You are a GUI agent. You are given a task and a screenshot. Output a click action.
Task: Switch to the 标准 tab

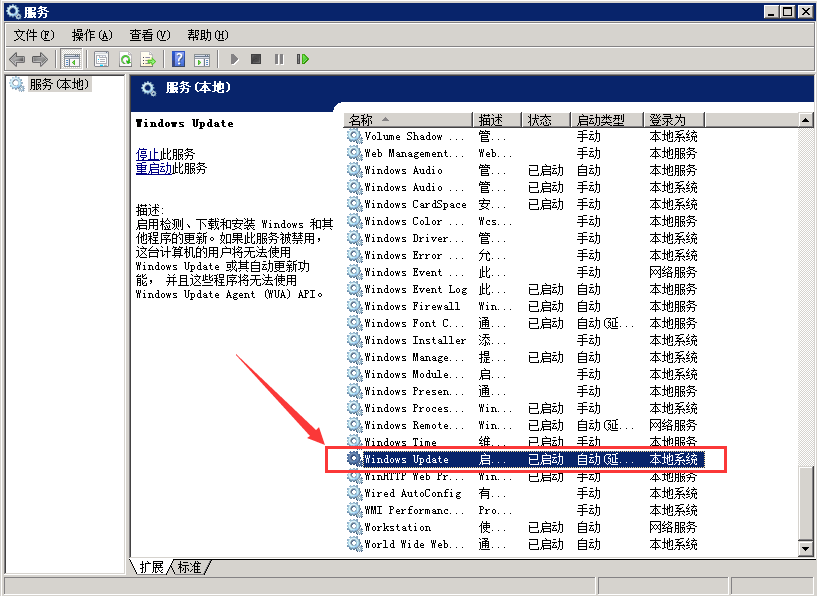click(189, 567)
